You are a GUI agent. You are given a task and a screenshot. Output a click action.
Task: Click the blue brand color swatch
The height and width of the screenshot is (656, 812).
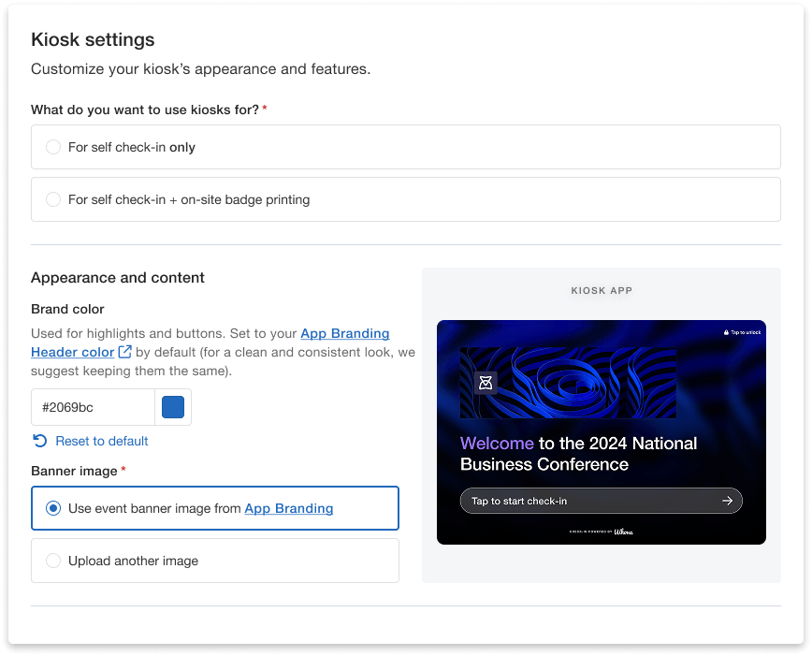point(173,406)
